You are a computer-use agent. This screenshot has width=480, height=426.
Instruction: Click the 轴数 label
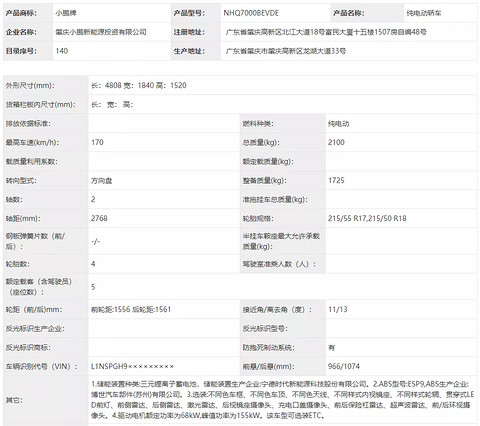[x=14, y=199]
